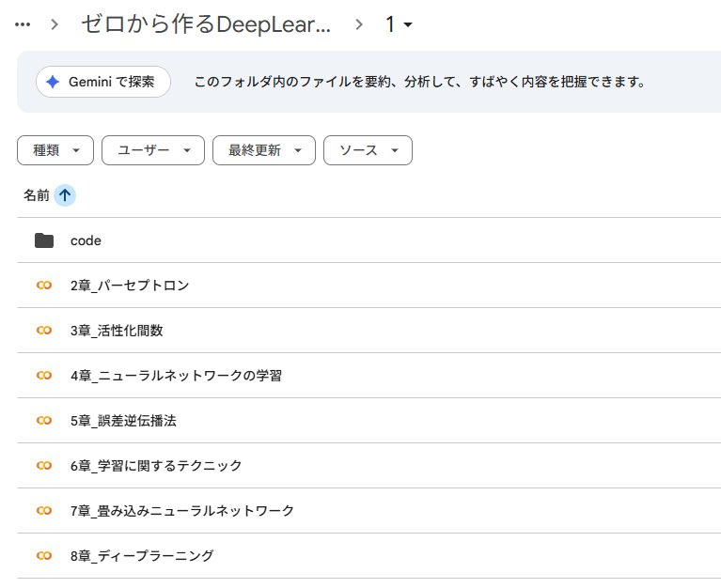The image size is (721, 588).
Task: Select the file 2章_パーセプトロン
Action: 130,286
